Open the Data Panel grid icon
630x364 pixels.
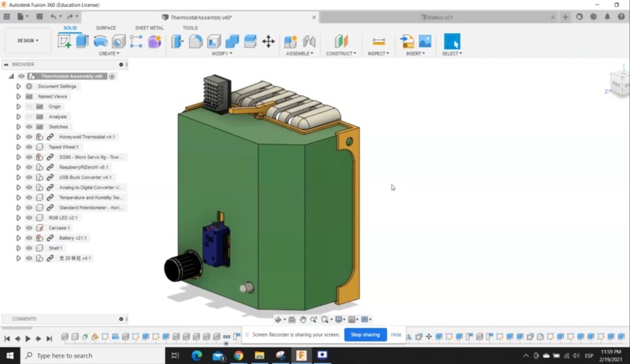click(7, 16)
